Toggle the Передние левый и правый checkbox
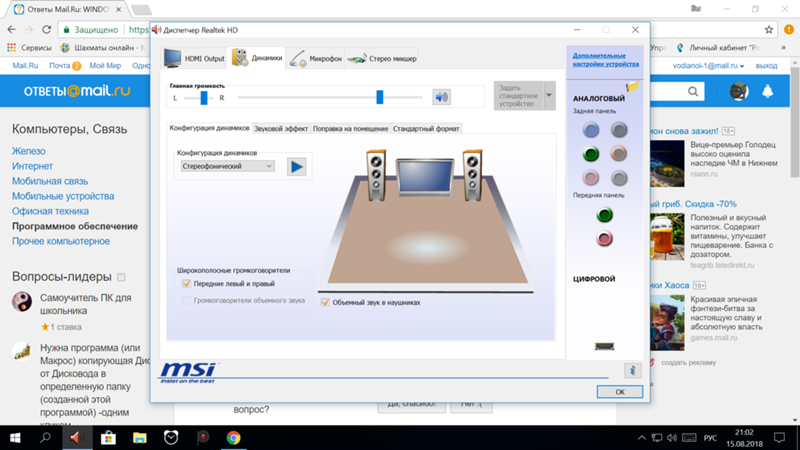The width and height of the screenshot is (800, 450). tap(186, 284)
